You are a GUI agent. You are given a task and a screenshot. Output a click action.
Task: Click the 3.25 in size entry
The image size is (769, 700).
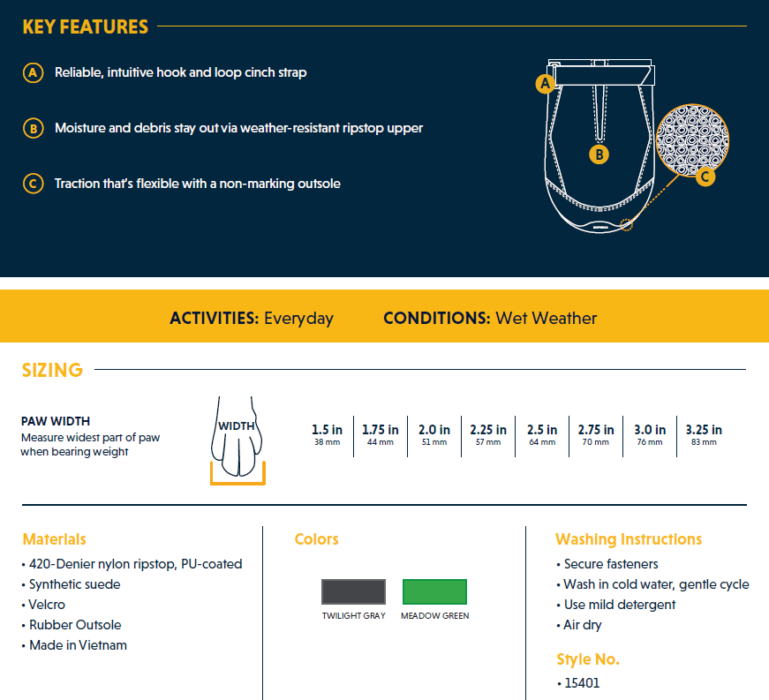click(704, 435)
